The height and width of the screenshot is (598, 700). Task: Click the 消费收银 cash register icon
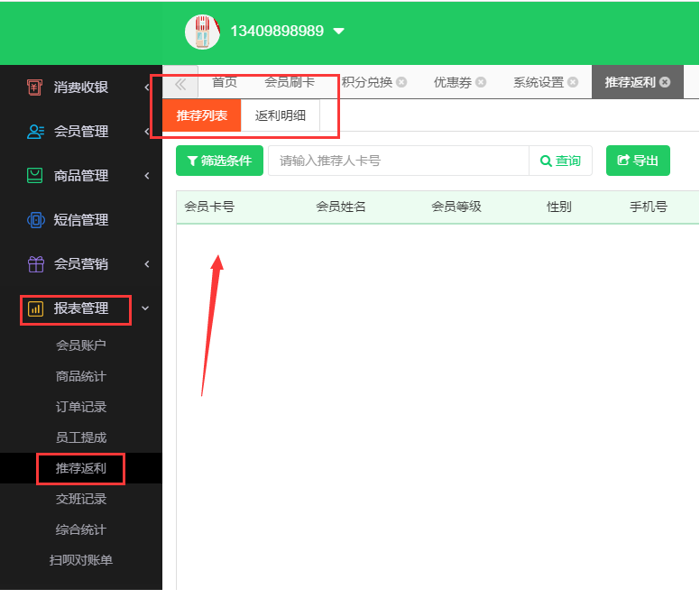pyautogui.click(x=35, y=87)
